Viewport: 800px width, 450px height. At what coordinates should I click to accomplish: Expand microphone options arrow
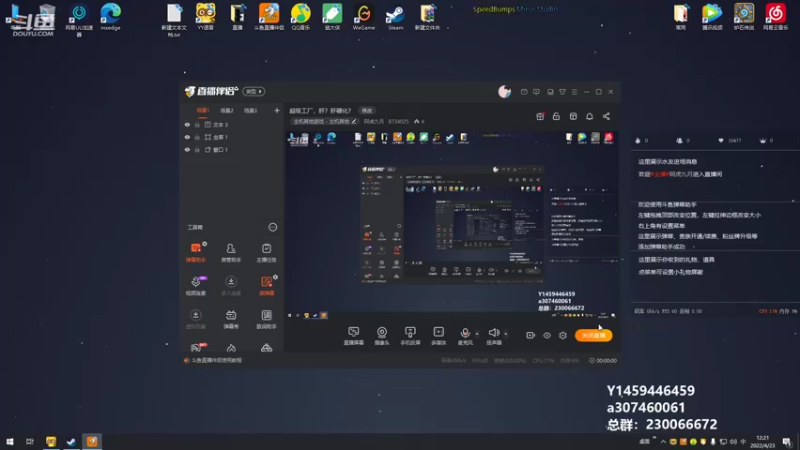[477, 334]
